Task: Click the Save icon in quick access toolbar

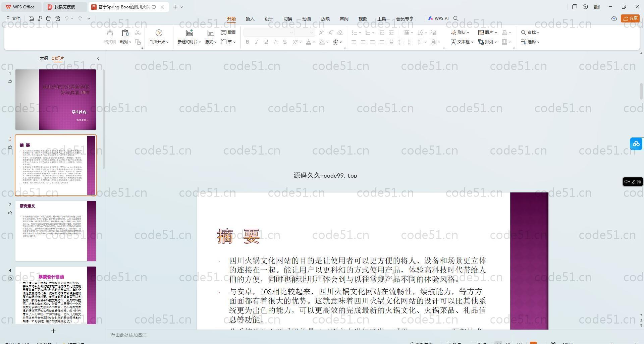Action: (31, 18)
